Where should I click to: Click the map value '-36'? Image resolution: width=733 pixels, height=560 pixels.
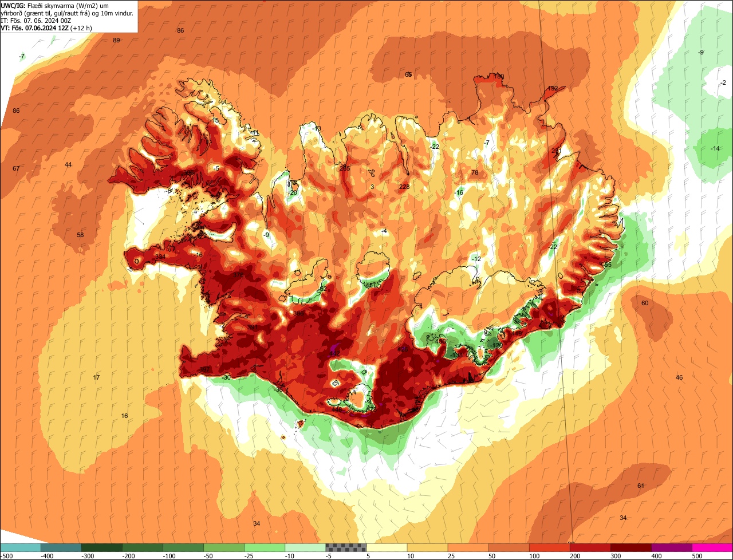(279, 390)
